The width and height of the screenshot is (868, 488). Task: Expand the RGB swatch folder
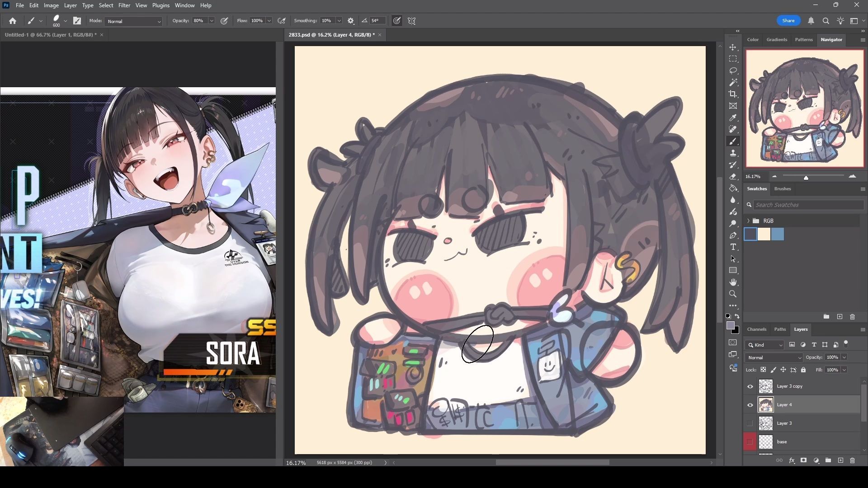(x=749, y=221)
